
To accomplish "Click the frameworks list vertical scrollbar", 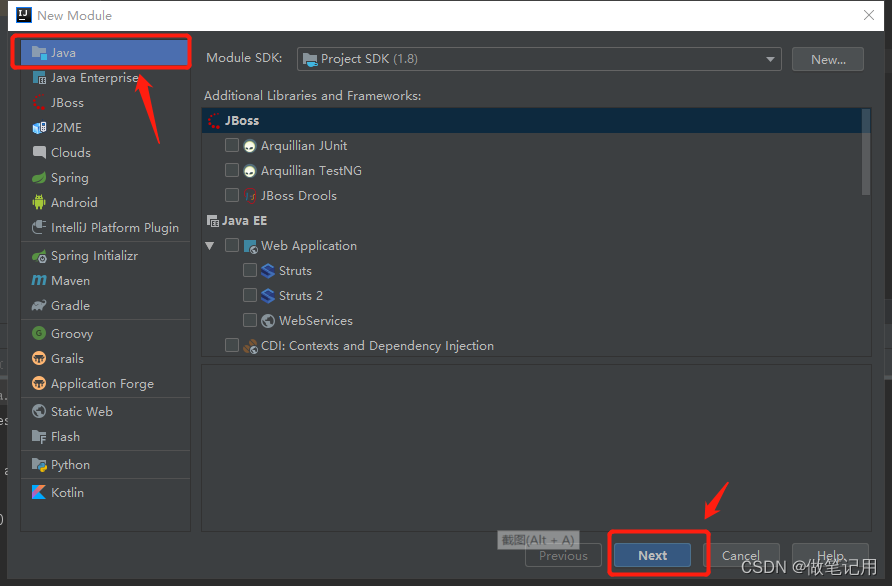I will [866, 152].
